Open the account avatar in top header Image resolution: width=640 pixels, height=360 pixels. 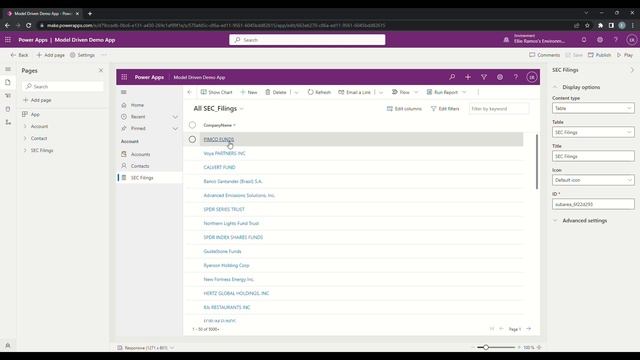631,40
